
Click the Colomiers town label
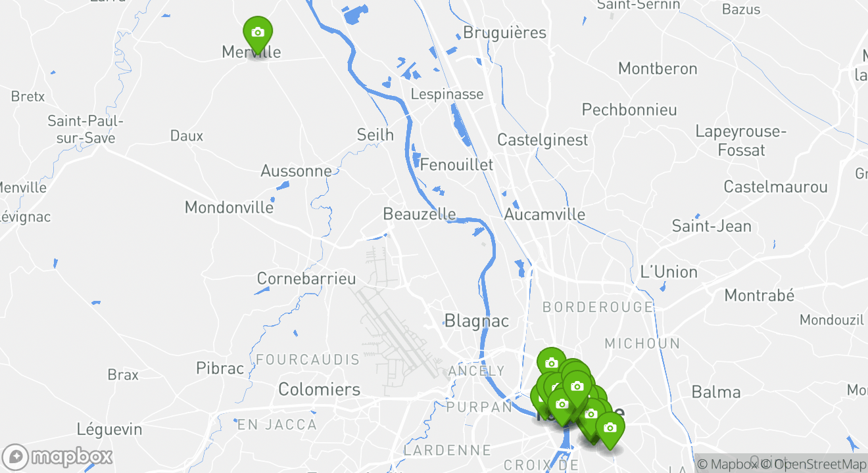[x=319, y=389]
